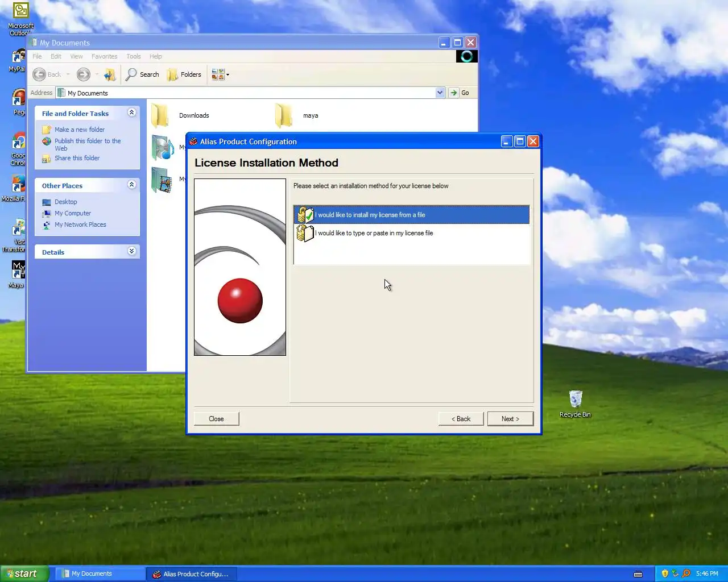
Task: Click the security shield tray icon
Action: [665, 573]
